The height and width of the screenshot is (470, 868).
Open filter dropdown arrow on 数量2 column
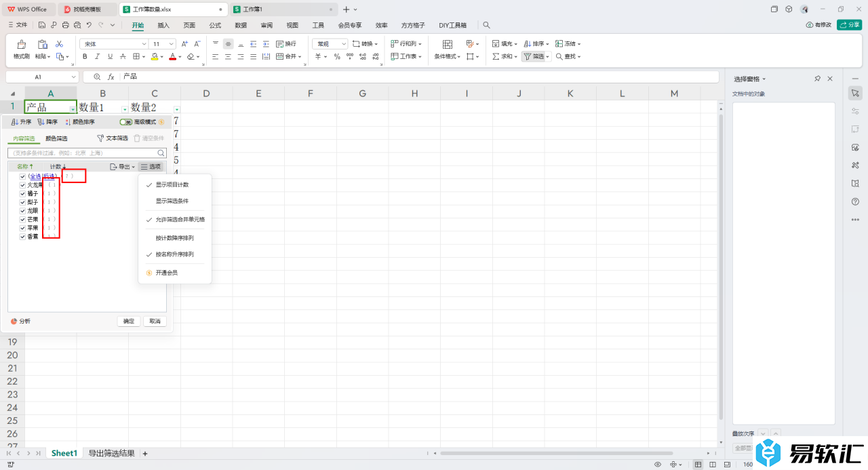pyautogui.click(x=177, y=109)
